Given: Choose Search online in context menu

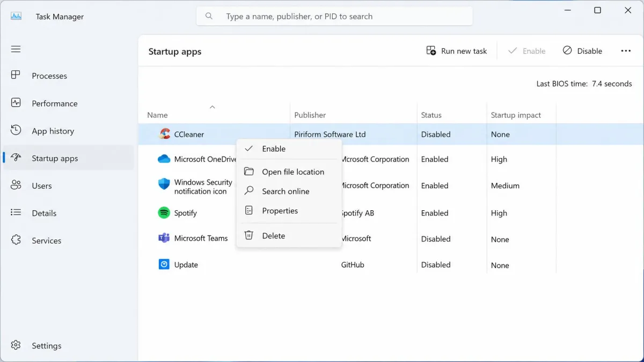Looking at the screenshot, I should pyautogui.click(x=289, y=191).
